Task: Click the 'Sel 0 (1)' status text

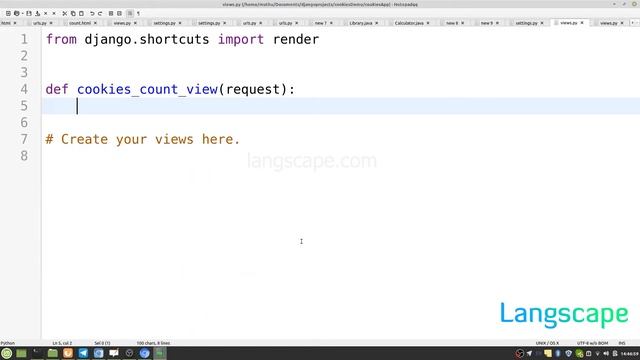Action: (x=102, y=343)
